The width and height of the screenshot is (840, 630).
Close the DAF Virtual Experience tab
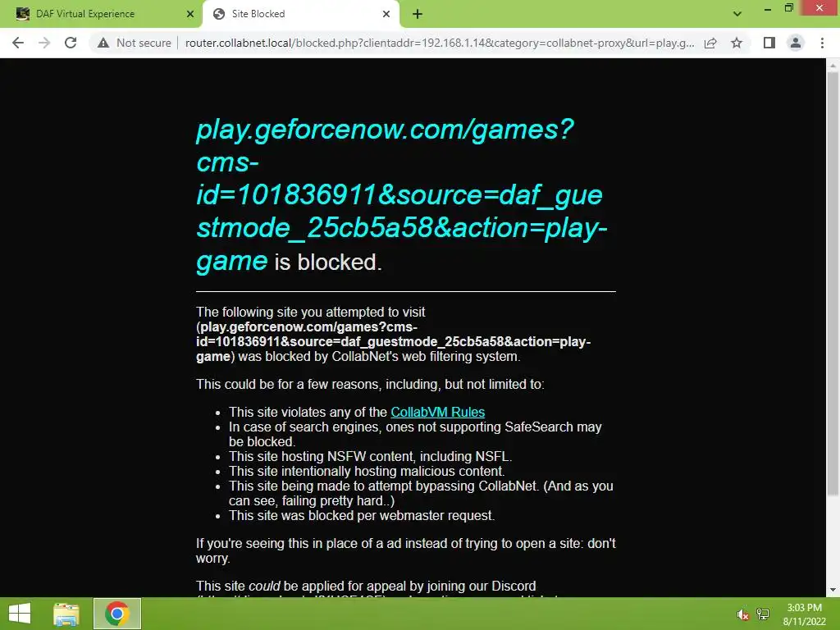189,14
